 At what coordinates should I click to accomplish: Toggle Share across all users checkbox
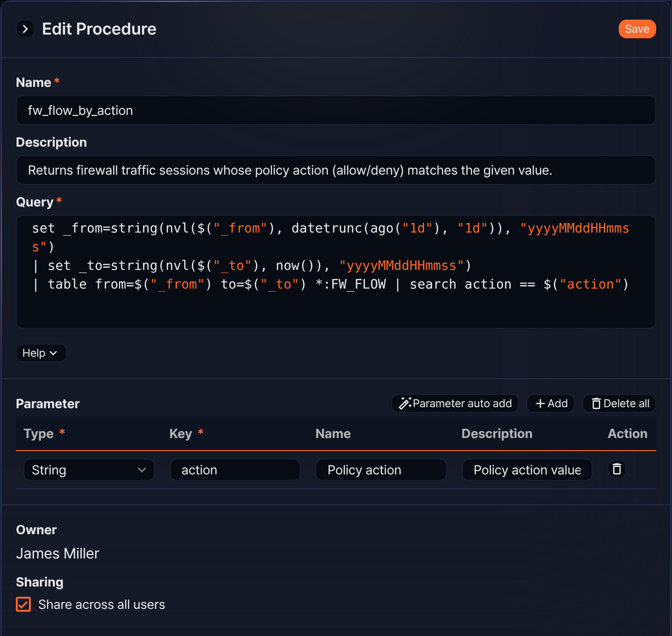click(x=23, y=604)
